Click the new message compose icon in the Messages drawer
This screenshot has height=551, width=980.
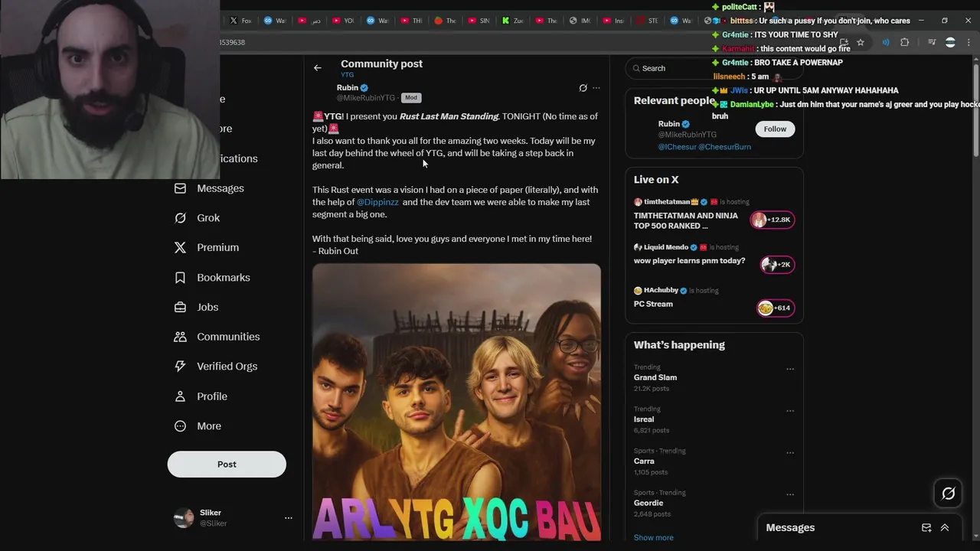click(x=926, y=528)
